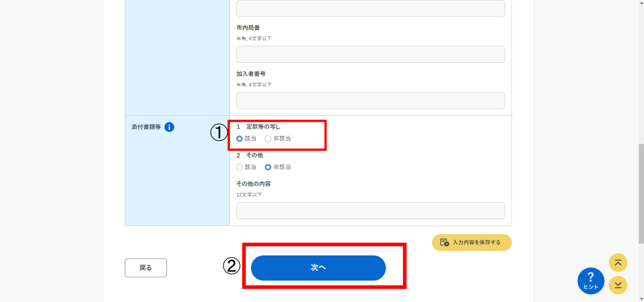This screenshot has width=644, height=302.
Task: Click the vertical scrollbar thumb
Action: coord(641,194)
